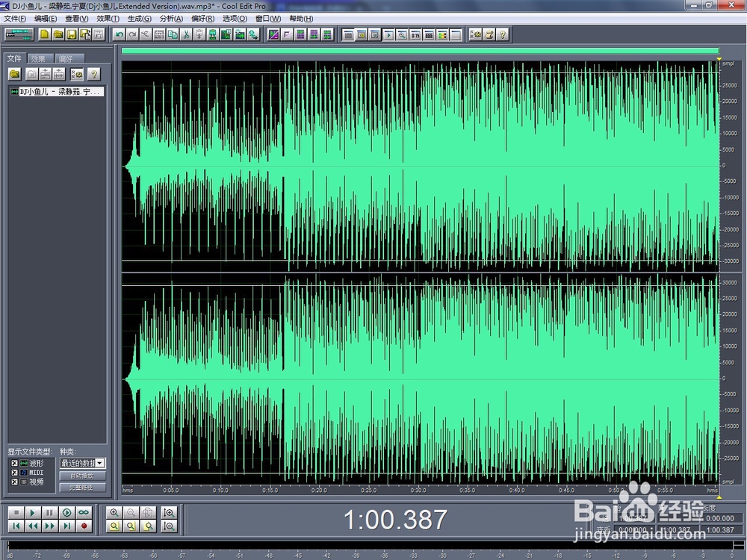This screenshot has width=747, height=560.
Task: Open the 窗口(W) menu
Action: click(x=267, y=19)
